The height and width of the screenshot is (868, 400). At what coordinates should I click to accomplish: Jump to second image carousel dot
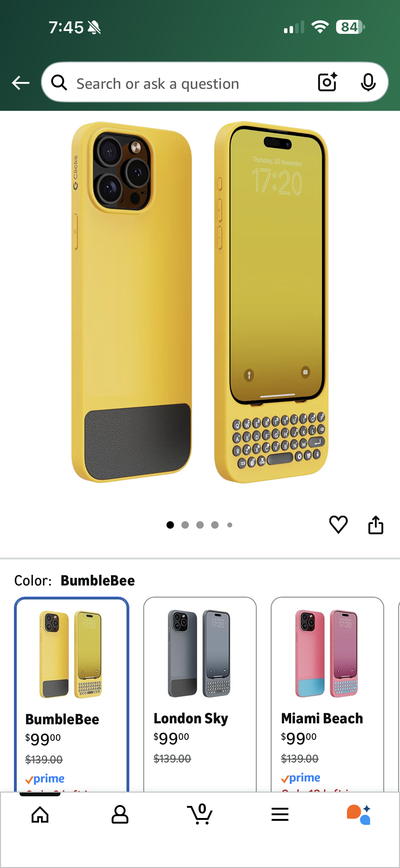click(x=185, y=525)
